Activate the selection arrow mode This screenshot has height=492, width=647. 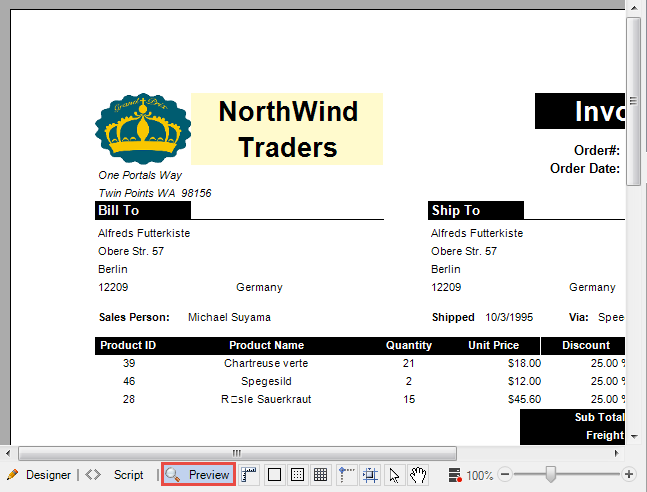coord(394,475)
